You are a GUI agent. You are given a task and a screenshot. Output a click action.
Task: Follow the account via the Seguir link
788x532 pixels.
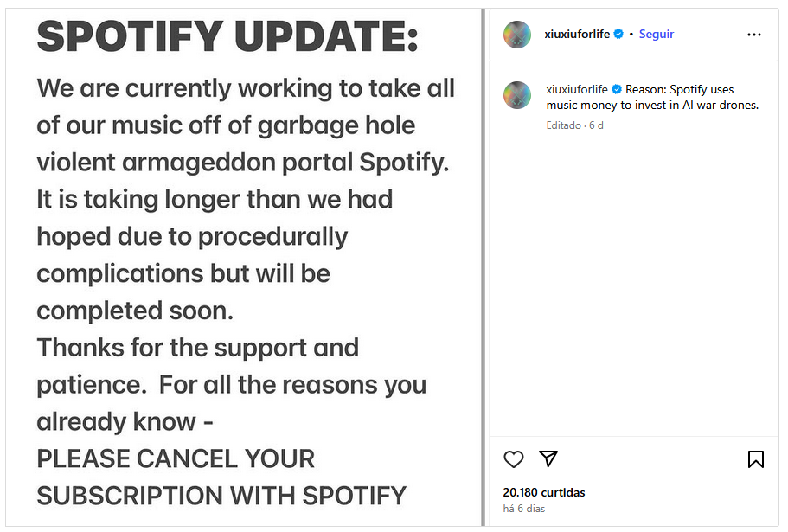pyautogui.click(x=656, y=34)
